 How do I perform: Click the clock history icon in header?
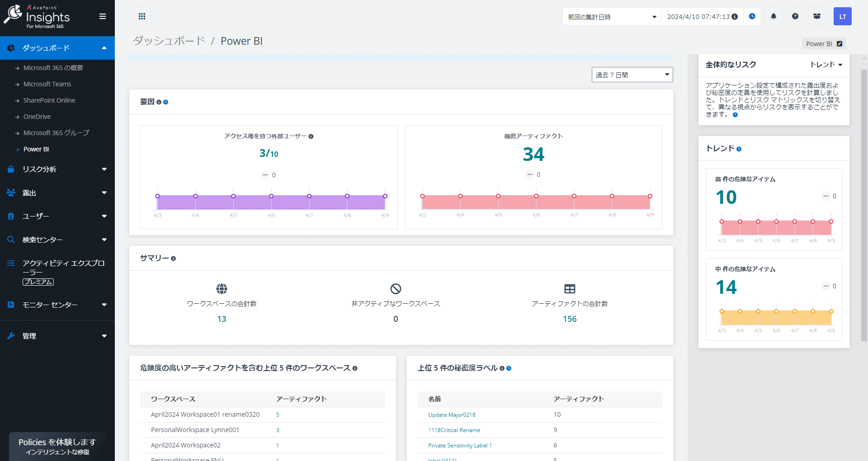(x=752, y=16)
